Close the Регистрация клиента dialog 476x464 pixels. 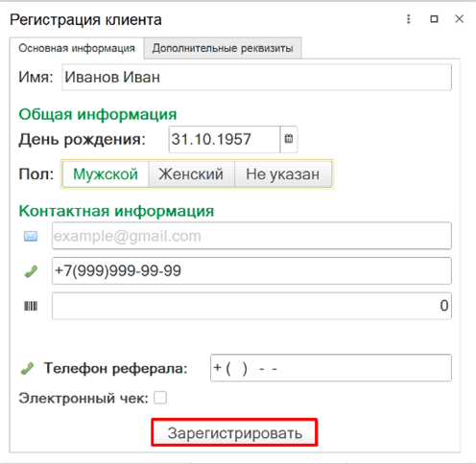pyautogui.click(x=460, y=19)
